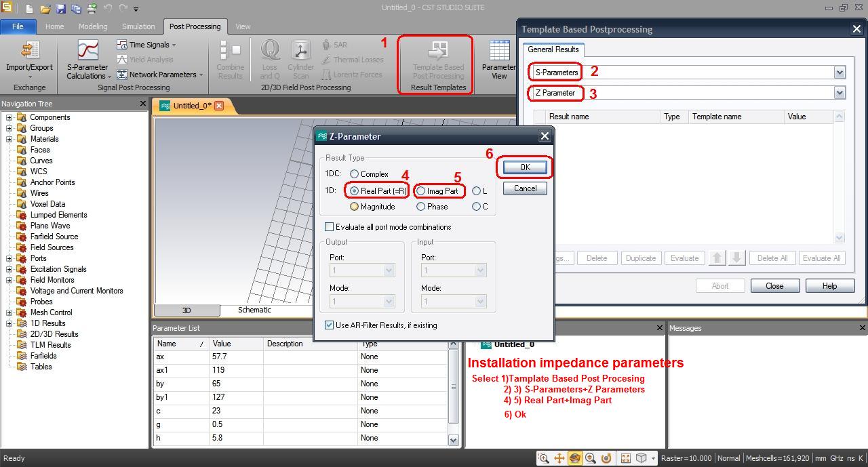Open the Time Signals dropdown arrow
Viewport: 868px width, 467px height.
click(174, 45)
